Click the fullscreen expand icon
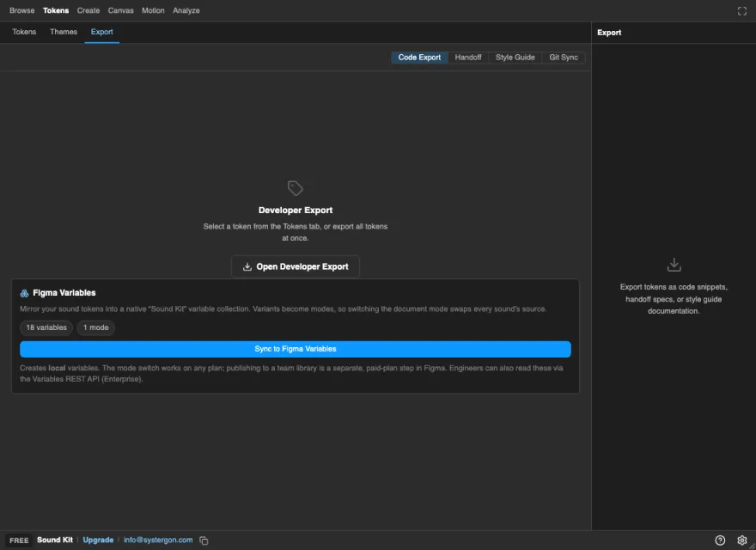 click(742, 11)
